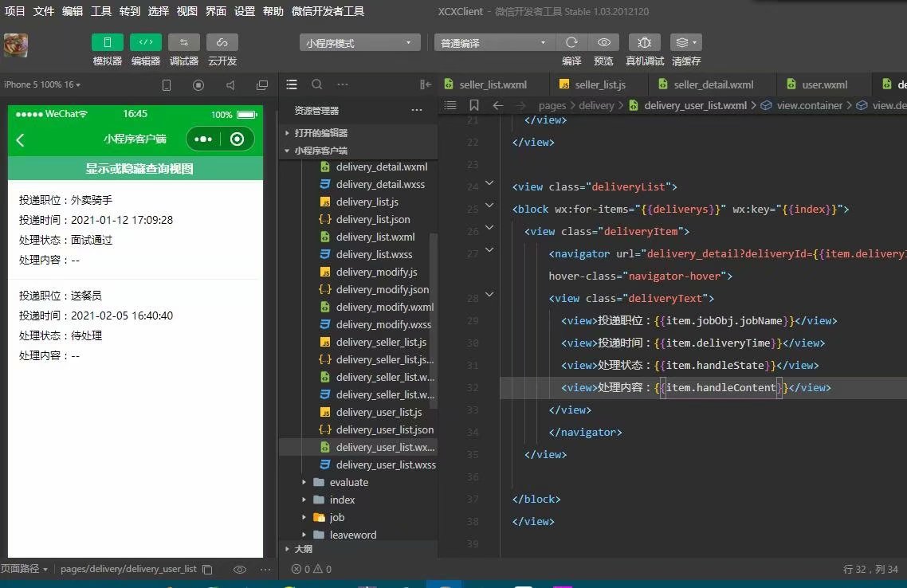Viewport: 907px width, 588px height.
Task: Click simulator back arrow
Action: (x=20, y=140)
